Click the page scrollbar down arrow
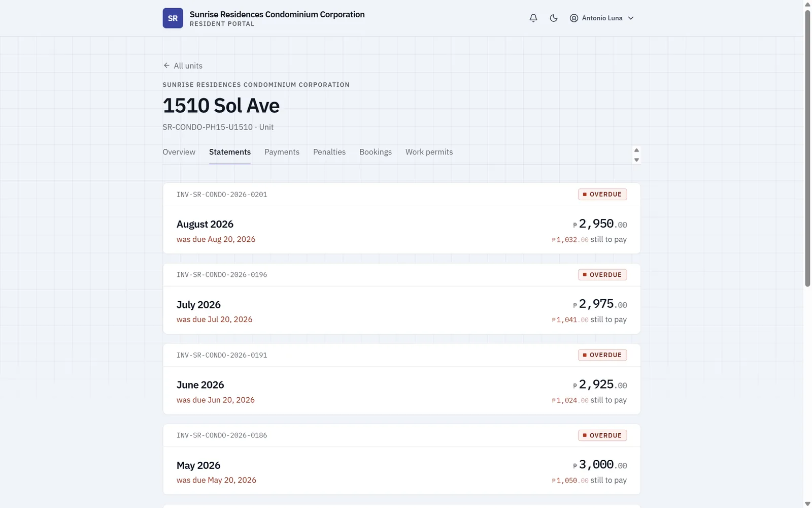The image size is (812, 508). 807,504
